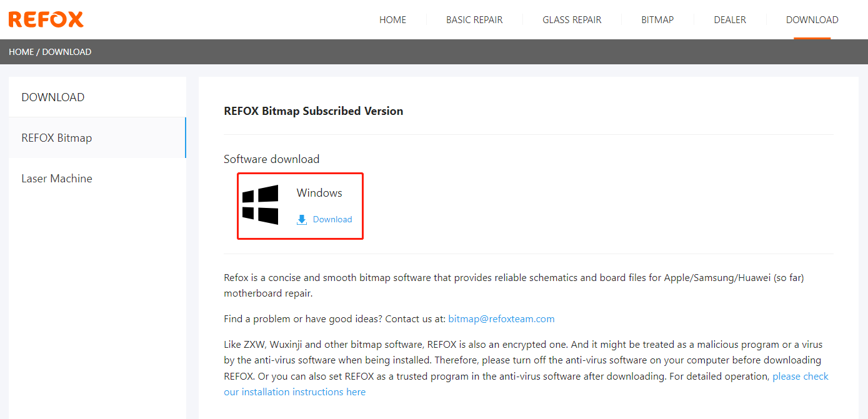Viewport: 868px width, 419px height.
Task: Select Laser Machine in the sidebar
Action: point(97,178)
